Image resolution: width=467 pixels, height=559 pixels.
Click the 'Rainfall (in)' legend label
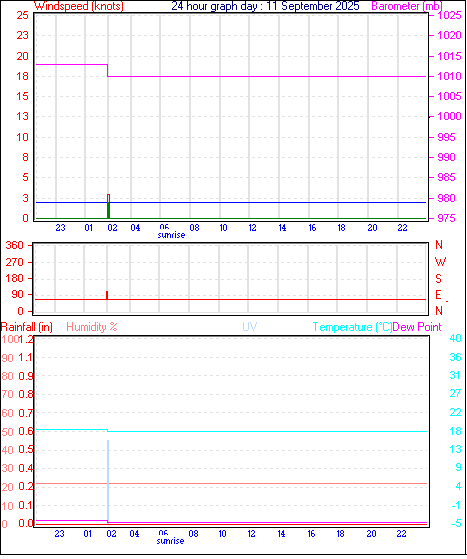(x=27, y=327)
